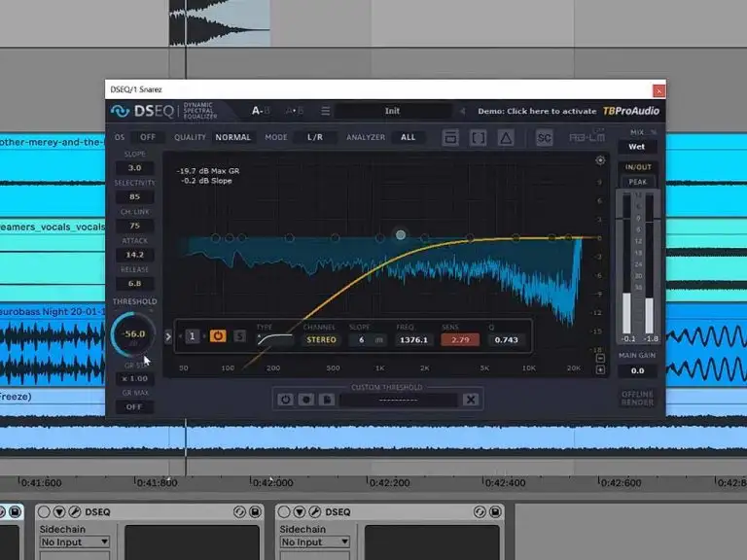Viewport: 747px width, 560px height.
Task: Click the wrench icon on second DSEQ device
Action: pyautogui.click(x=315, y=512)
